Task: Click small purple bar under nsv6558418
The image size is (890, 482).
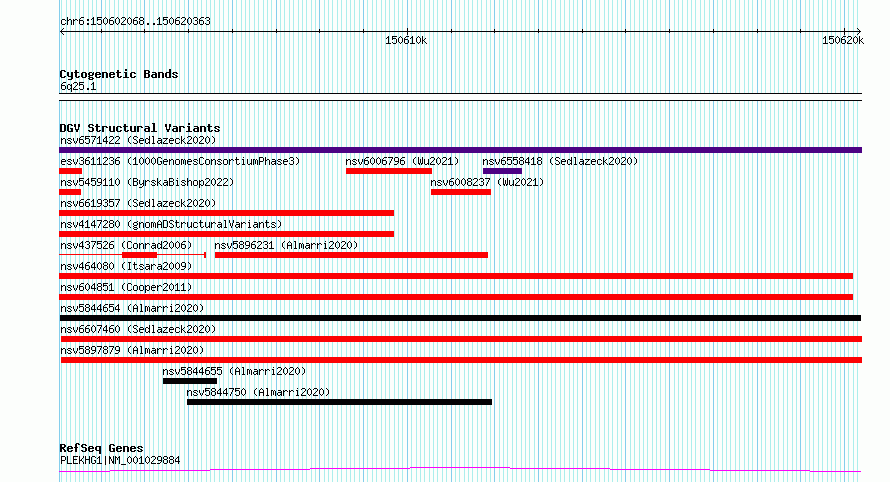Action: (x=502, y=171)
